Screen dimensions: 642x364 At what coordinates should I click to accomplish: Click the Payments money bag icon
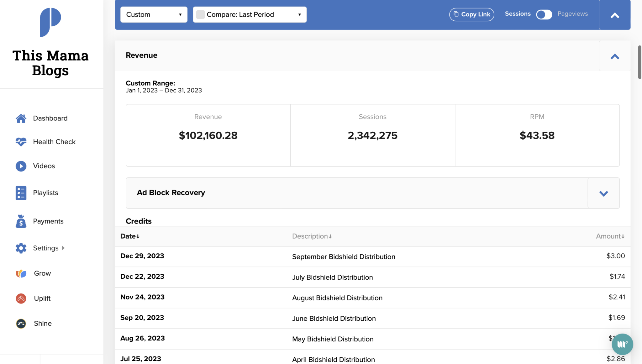click(x=21, y=221)
